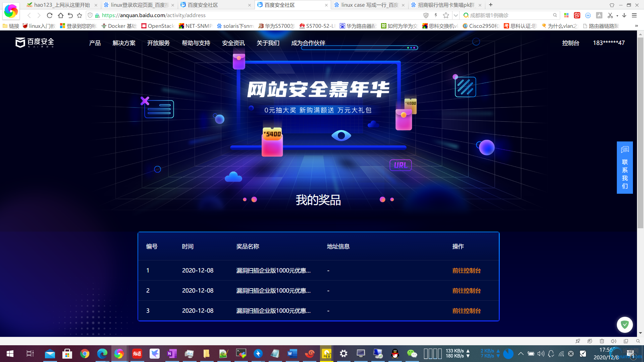The image size is (644, 362).
Task: Click the undo closed tab icon
Action: pos(70,15)
